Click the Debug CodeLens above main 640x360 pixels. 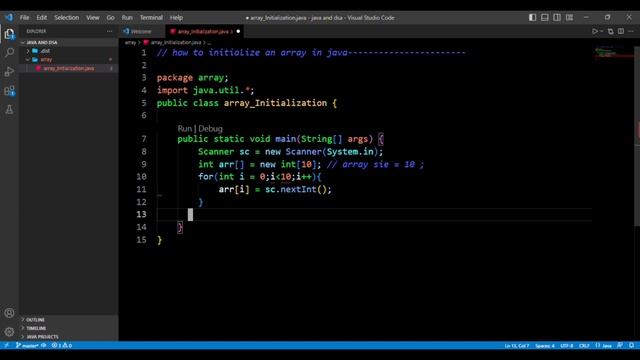(211, 129)
